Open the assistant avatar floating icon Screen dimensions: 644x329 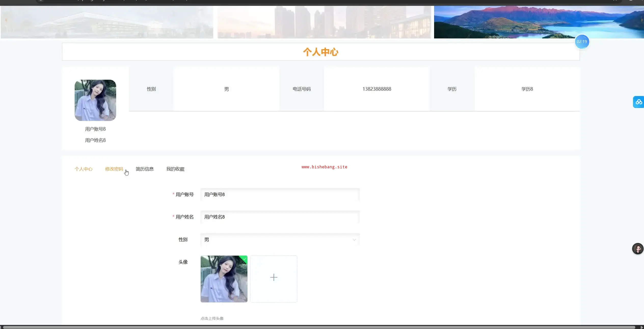[638, 249]
